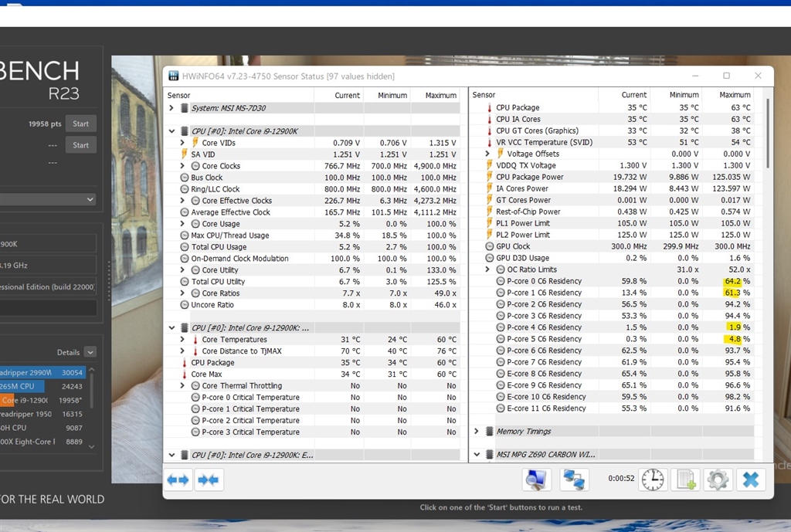Expand the Core Clocks row
The image size is (791, 532).
pos(182,166)
